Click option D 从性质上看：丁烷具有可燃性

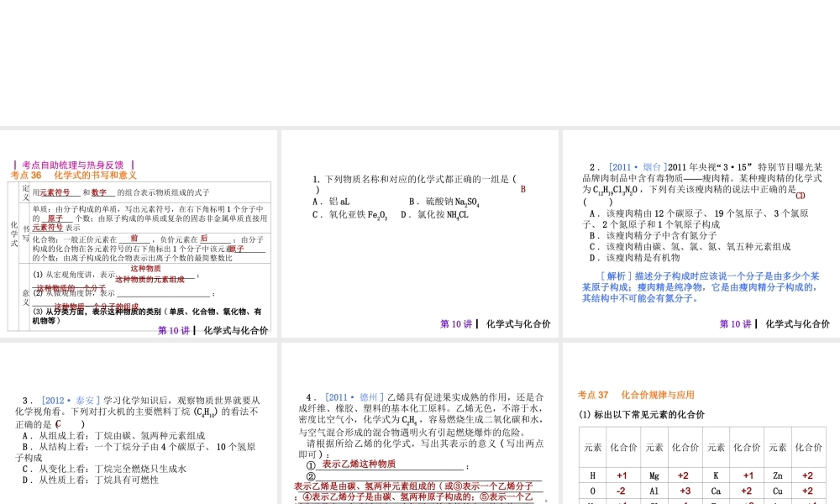(91, 480)
